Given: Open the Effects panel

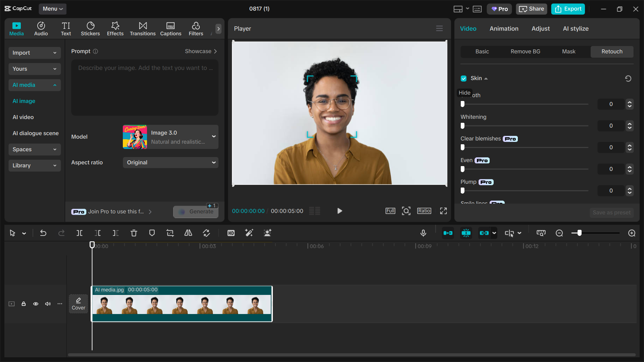Looking at the screenshot, I should point(115,29).
